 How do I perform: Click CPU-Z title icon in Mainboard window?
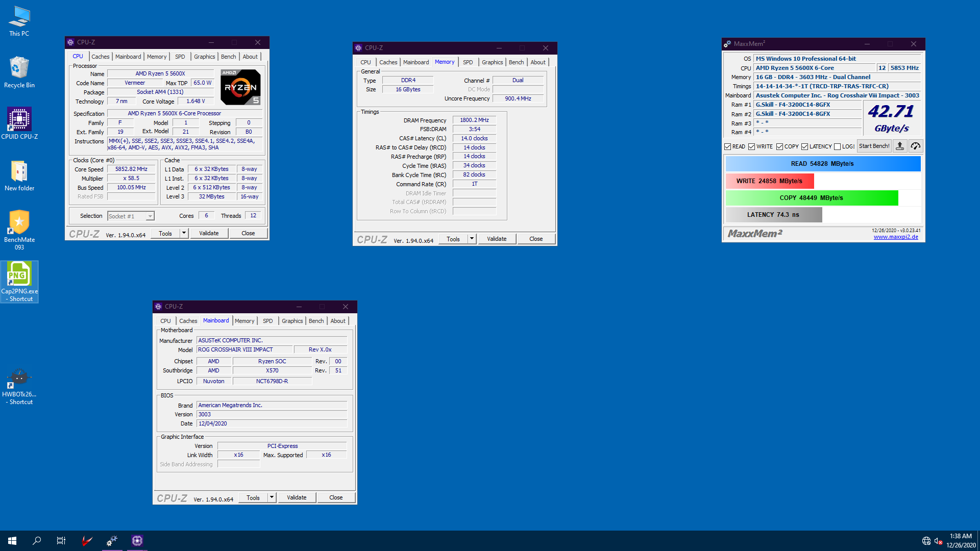158,307
